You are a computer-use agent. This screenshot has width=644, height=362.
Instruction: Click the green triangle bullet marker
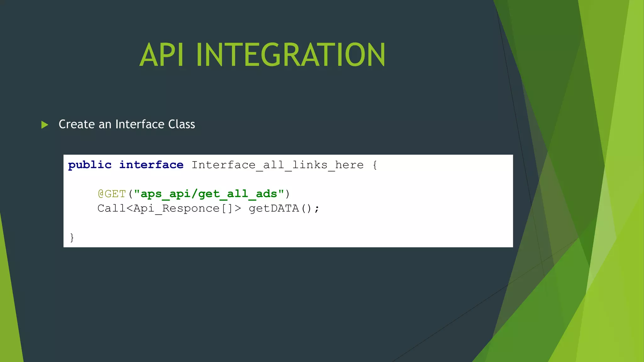point(45,125)
